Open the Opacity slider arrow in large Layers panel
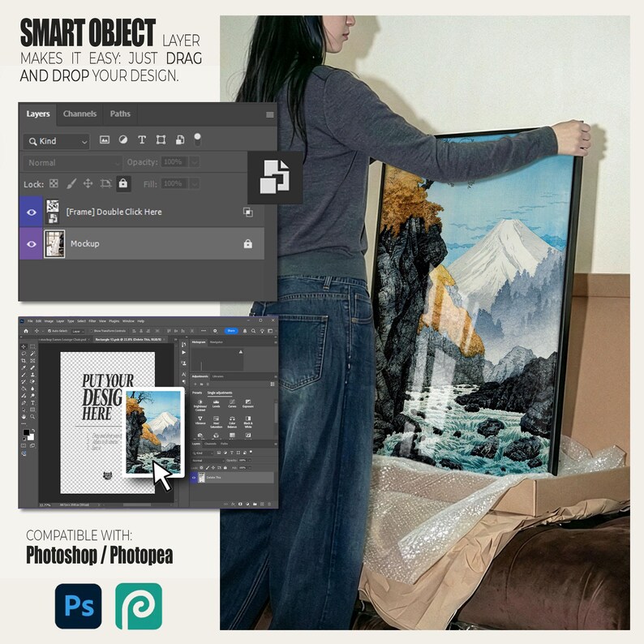 195,162
